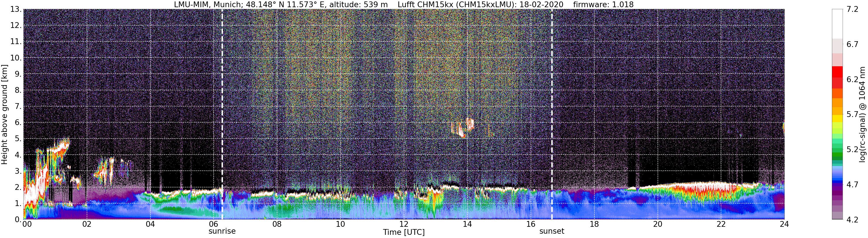Click the time tick label '06'

(x=214, y=224)
